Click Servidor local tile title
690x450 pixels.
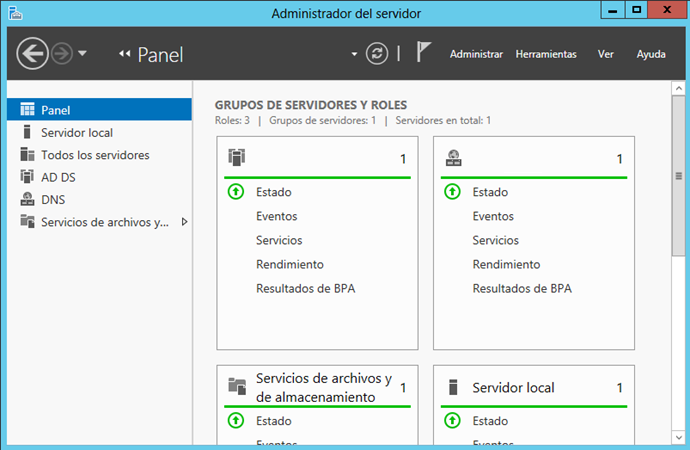click(x=513, y=388)
